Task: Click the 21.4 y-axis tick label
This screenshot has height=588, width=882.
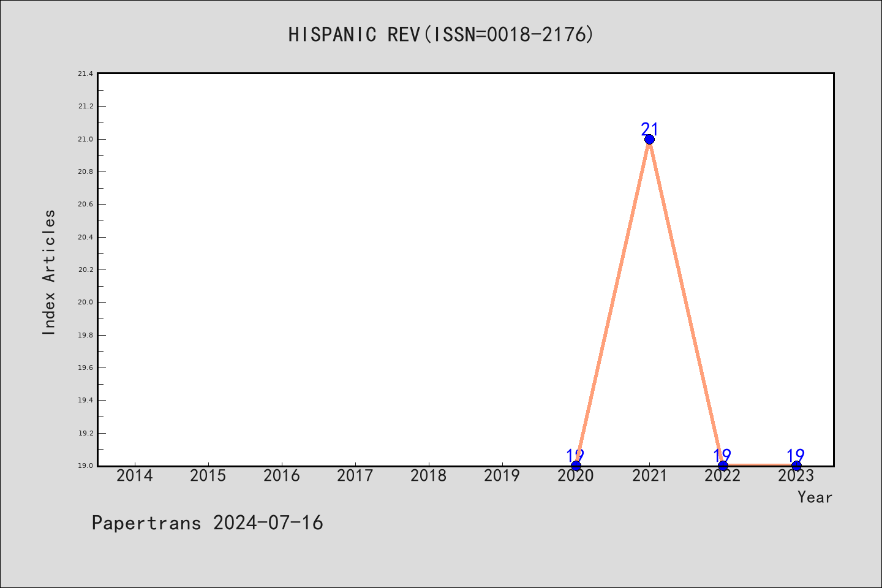Action: (x=85, y=73)
